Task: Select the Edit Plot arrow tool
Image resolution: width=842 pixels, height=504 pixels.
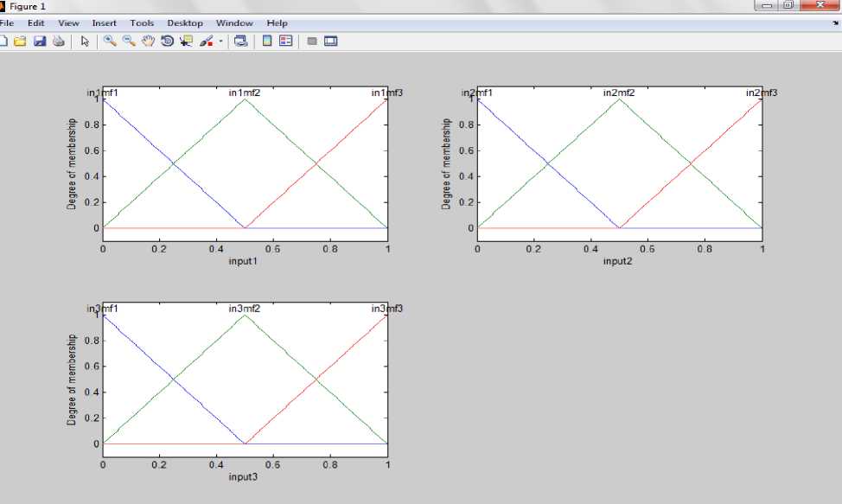Action: pos(85,41)
